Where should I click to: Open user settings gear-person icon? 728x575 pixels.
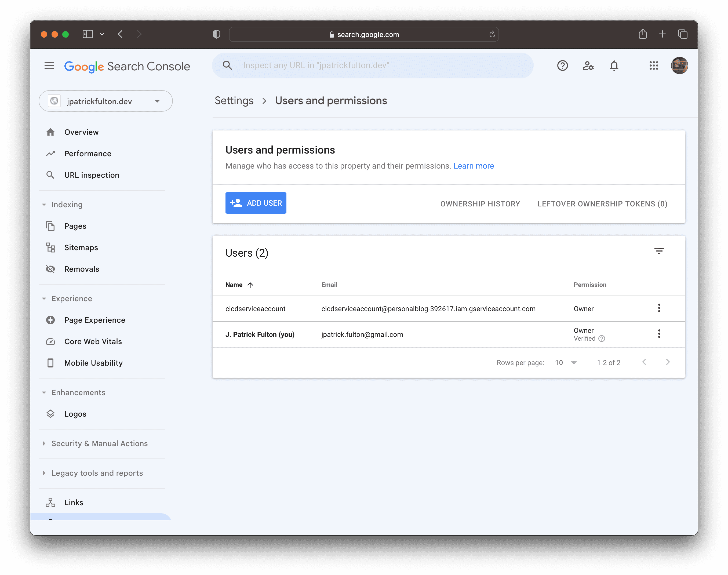(x=588, y=66)
